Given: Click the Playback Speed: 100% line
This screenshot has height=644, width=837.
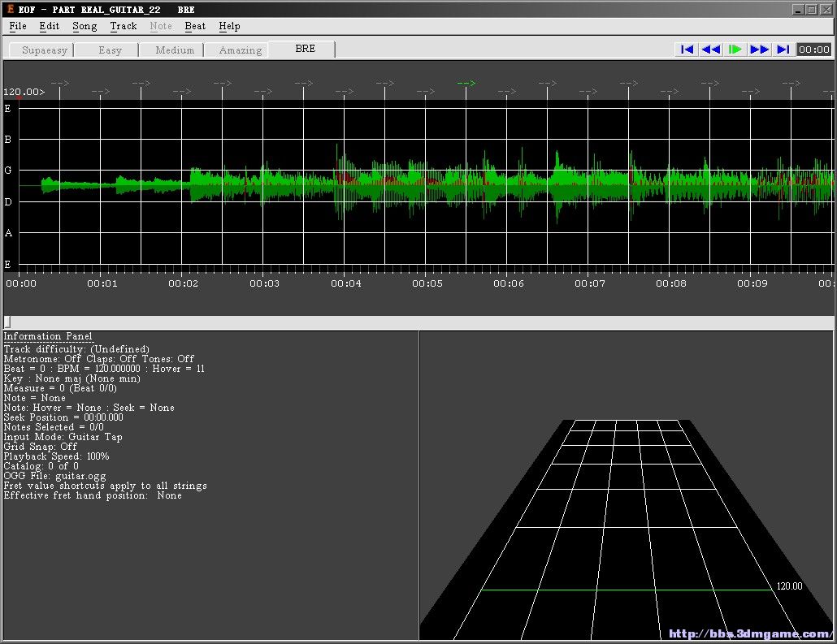Looking at the screenshot, I should point(56,456).
